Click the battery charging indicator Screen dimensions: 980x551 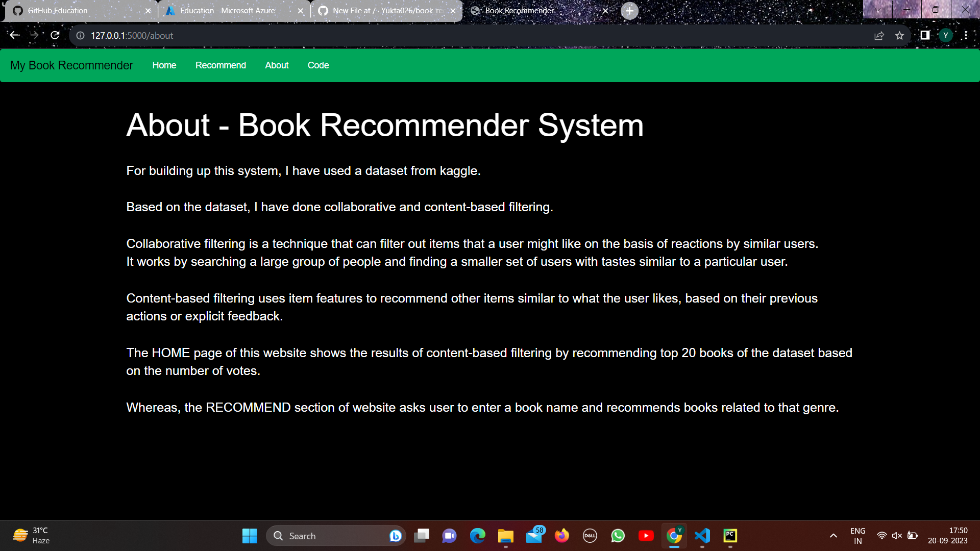pos(913,535)
